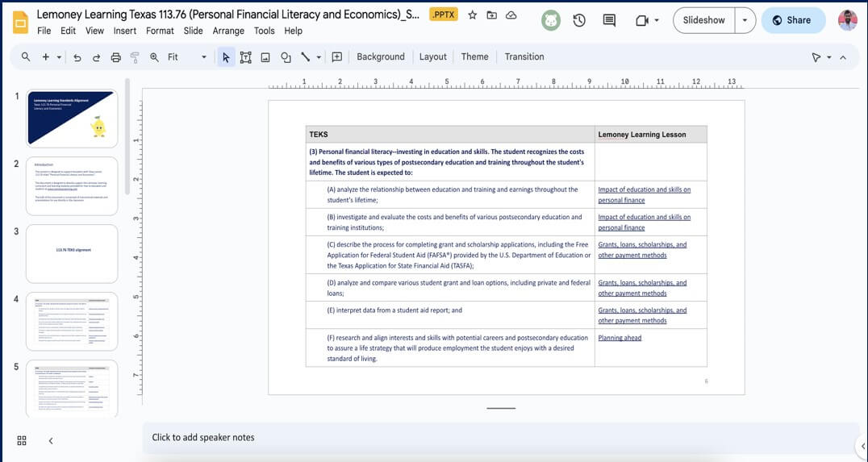Screen dimensions: 868x462
Task: Click the Undo arrow in toolbar
Action: point(77,57)
